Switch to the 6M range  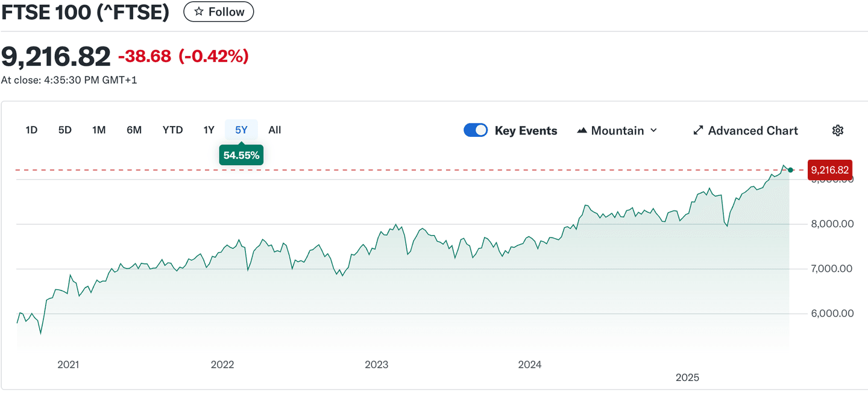pyautogui.click(x=134, y=130)
